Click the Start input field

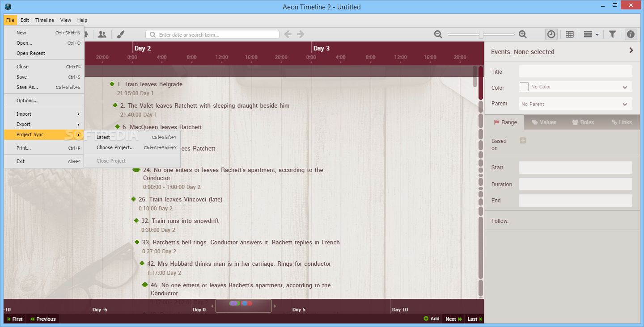point(576,168)
